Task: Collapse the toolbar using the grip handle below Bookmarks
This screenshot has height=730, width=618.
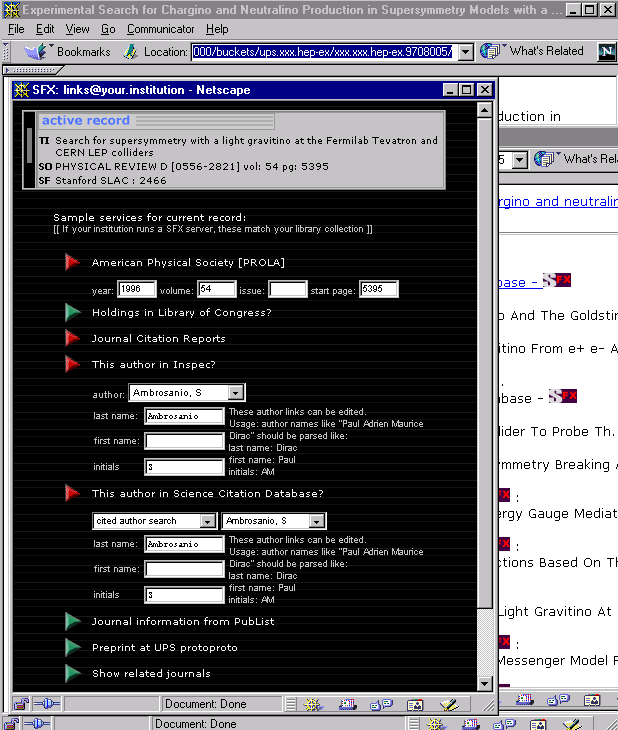Action: coord(33,70)
